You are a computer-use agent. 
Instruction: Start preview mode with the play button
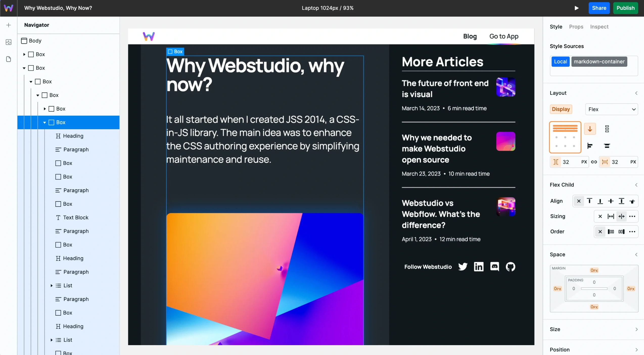[x=577, y=8]
